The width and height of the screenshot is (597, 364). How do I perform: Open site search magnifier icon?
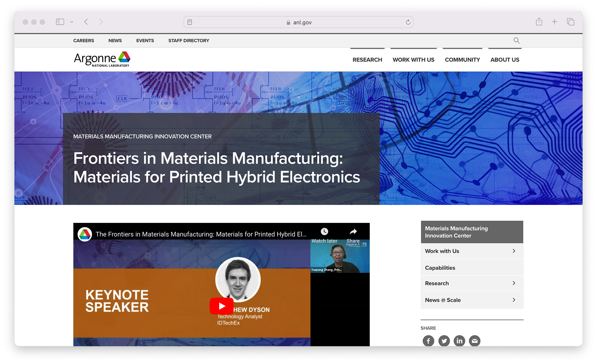tap(516, 40)
